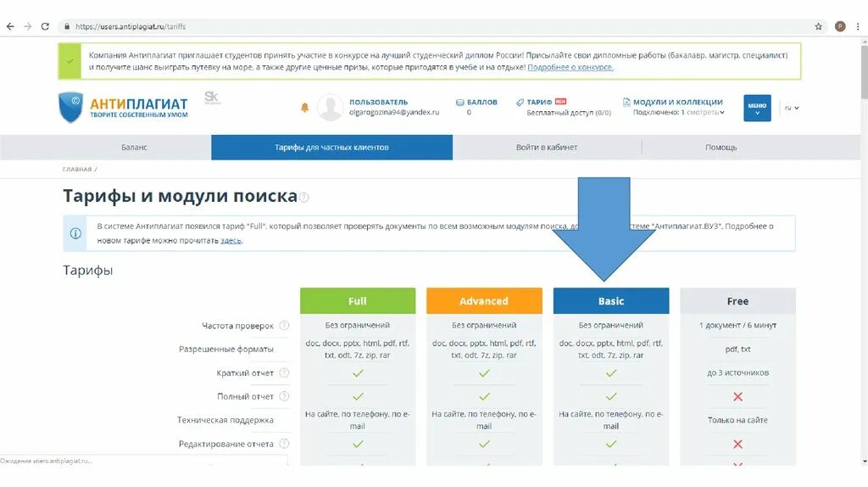Click help icon beside Краткий отчет

coord(284,372)
